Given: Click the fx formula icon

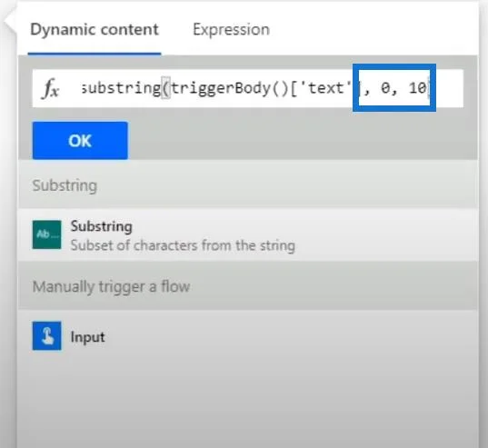Looking at the screenshot, I should (x=50, y=89).
